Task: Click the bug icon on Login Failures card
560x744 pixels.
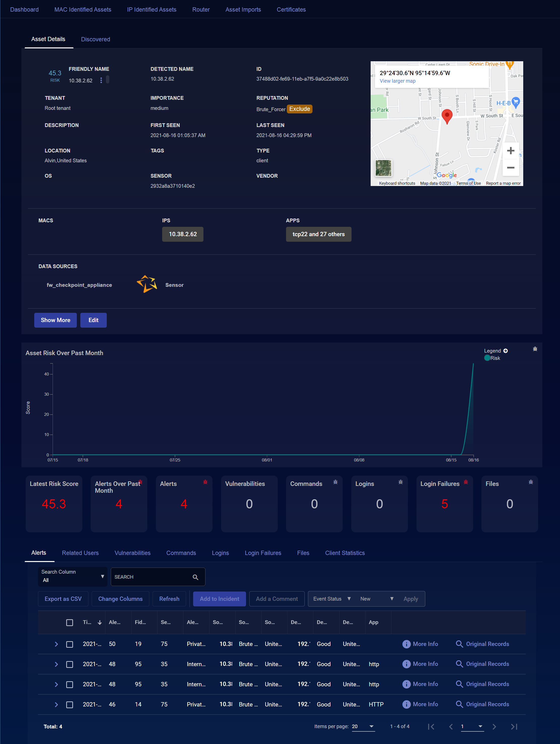Action: [466, 482]
